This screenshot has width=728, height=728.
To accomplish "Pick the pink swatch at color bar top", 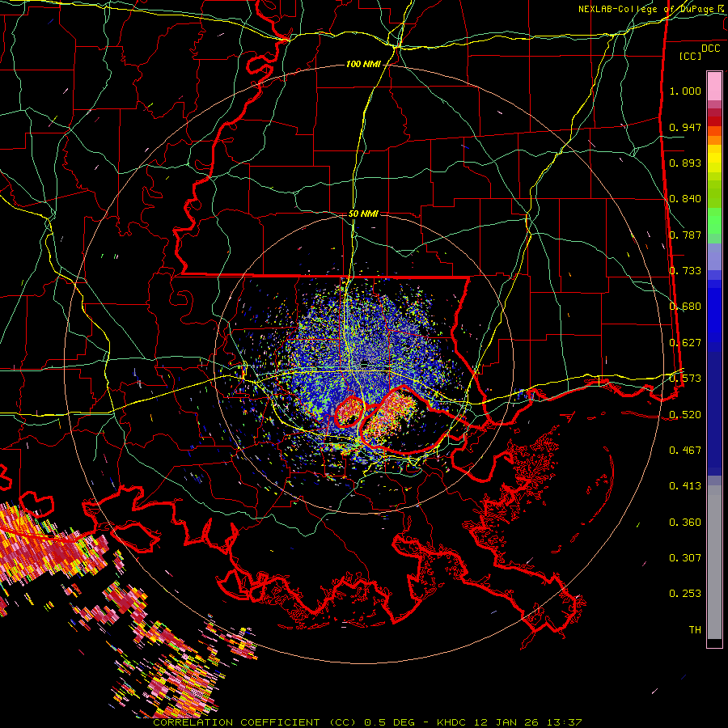I will (714, 86).
